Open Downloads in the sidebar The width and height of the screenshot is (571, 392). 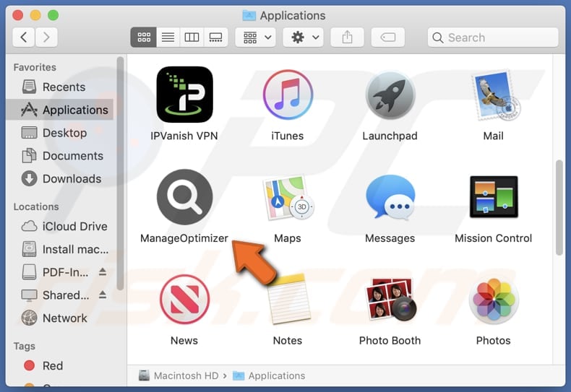click(61, 178)
